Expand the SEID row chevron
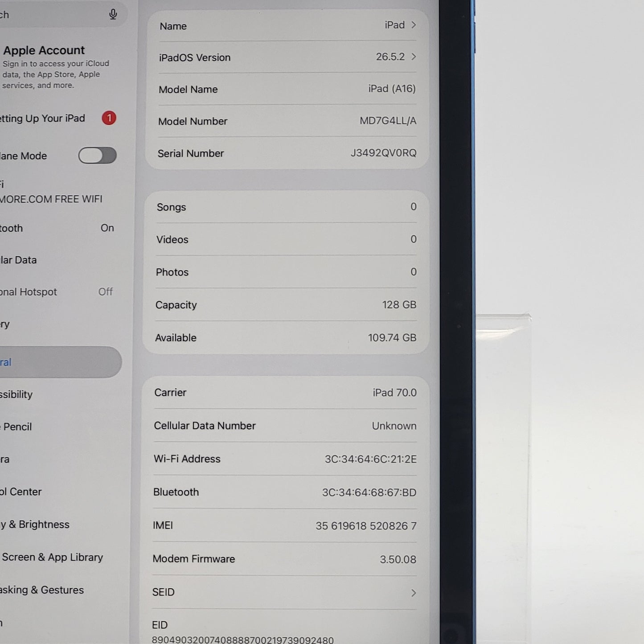 414,593
